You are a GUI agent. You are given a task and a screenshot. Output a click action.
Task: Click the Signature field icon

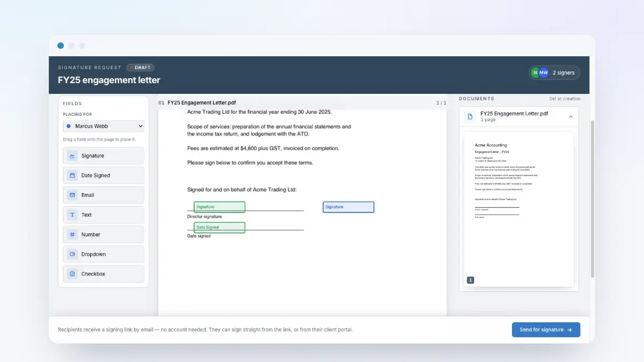pyautogui.click(x=72, y=156)
